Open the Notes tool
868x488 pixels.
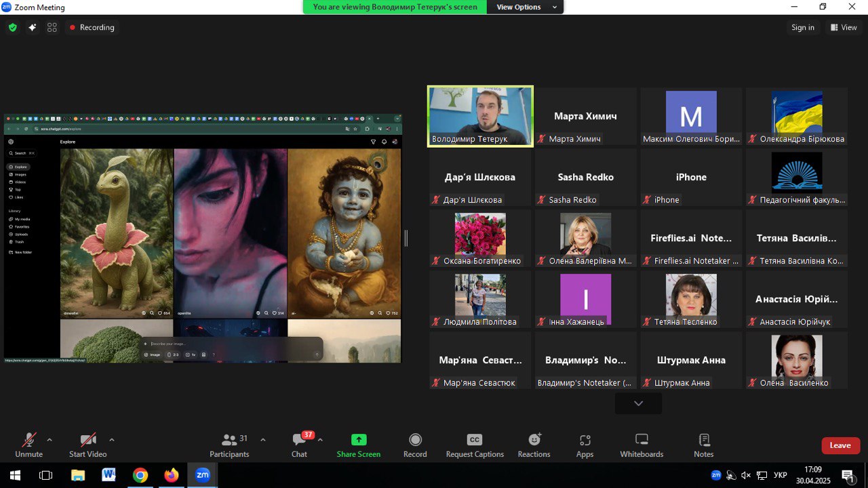coord(704,445)
